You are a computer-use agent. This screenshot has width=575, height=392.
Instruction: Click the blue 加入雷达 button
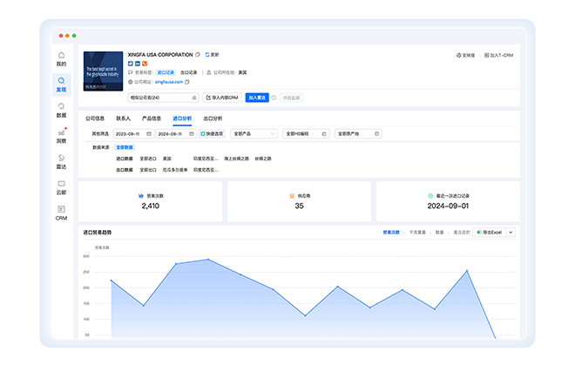point(257,98)
